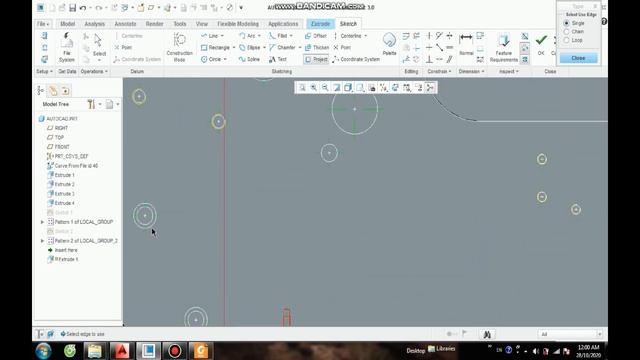
Task: Open the Windows Start button
Action: point(44,351)
